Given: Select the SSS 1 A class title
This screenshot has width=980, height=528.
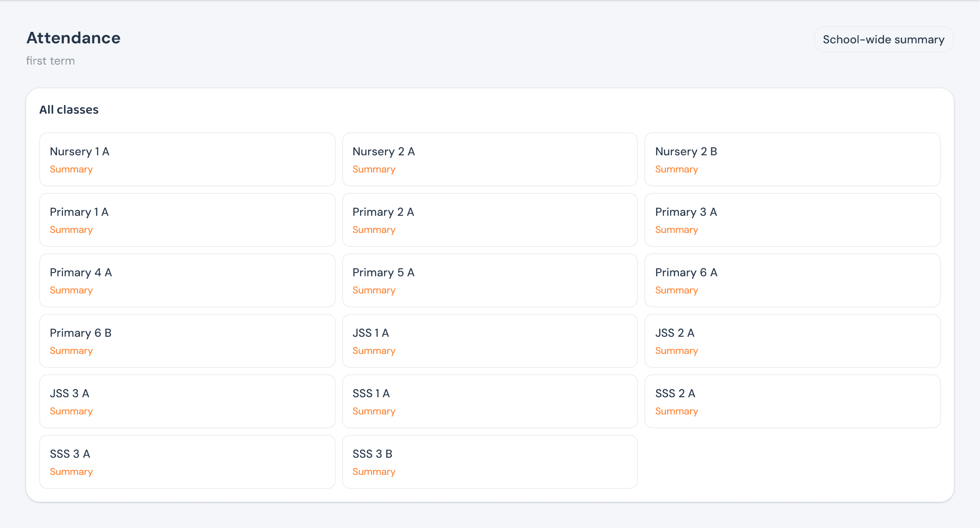Looking at the screenshot, I should tap(371, 394).
